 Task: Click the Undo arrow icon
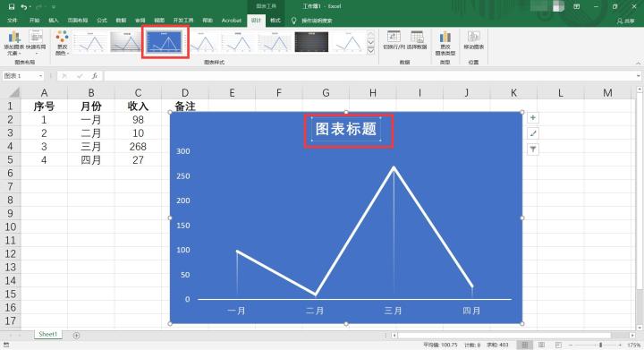point(23,6)
